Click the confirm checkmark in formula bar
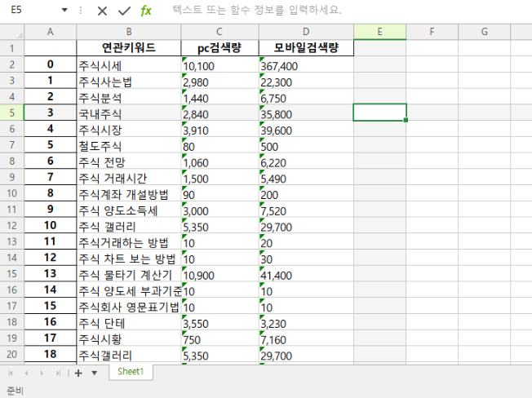This screenshot has height=398, width=532. [x=124, y=11]
